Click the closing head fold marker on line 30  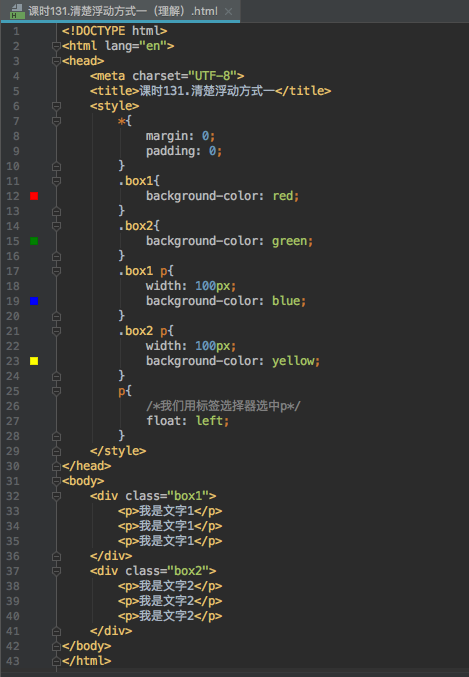coord(56,466)
